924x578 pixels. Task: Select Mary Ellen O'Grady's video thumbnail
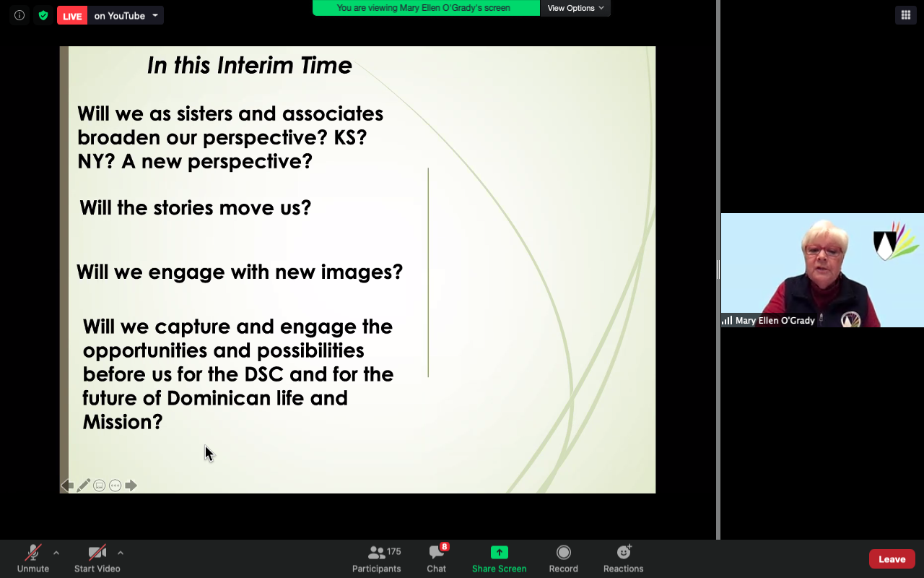[x=822, y=270]
